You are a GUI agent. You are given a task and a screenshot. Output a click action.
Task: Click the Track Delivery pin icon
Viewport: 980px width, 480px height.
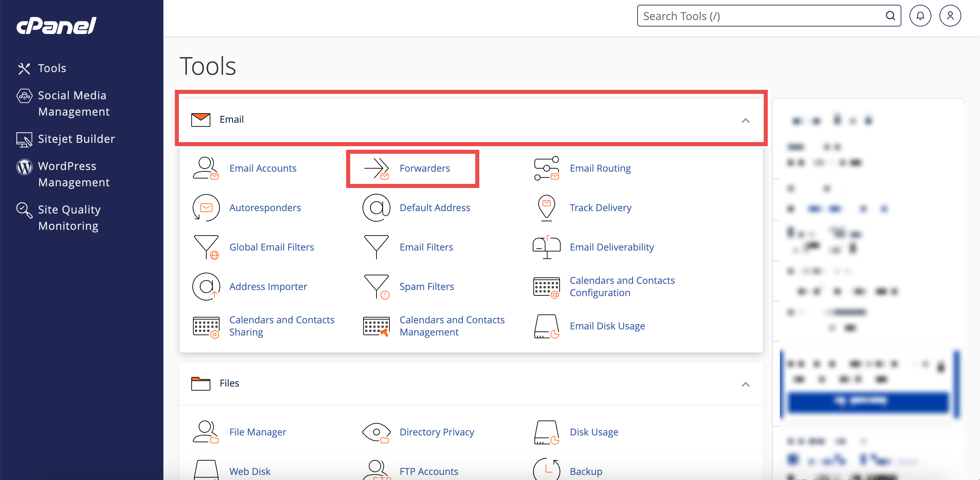pyautogui.click(x=546, y=207)
